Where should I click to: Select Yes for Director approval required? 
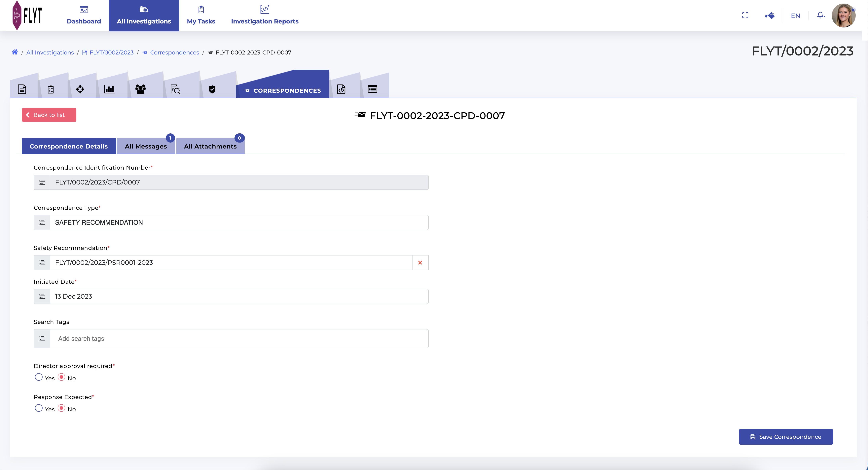tap(39, 377)
